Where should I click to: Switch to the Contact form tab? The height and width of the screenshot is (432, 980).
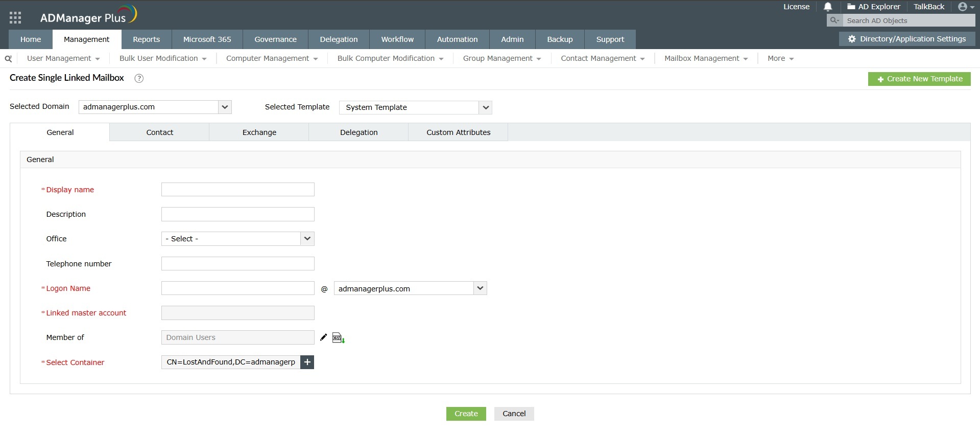[160, 132]
